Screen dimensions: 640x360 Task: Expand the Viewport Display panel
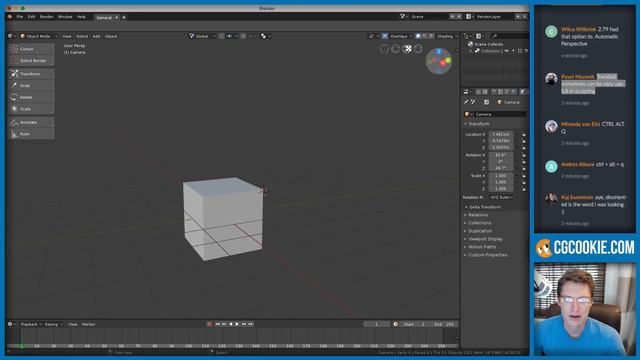click(x=485, y=239)
